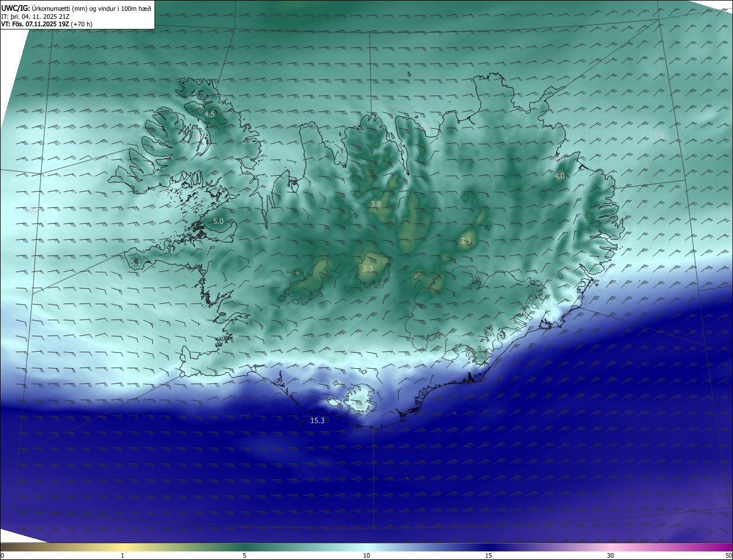Click the colorbar tick label "1"
The image size is (733, 560).
click(123, 555)
